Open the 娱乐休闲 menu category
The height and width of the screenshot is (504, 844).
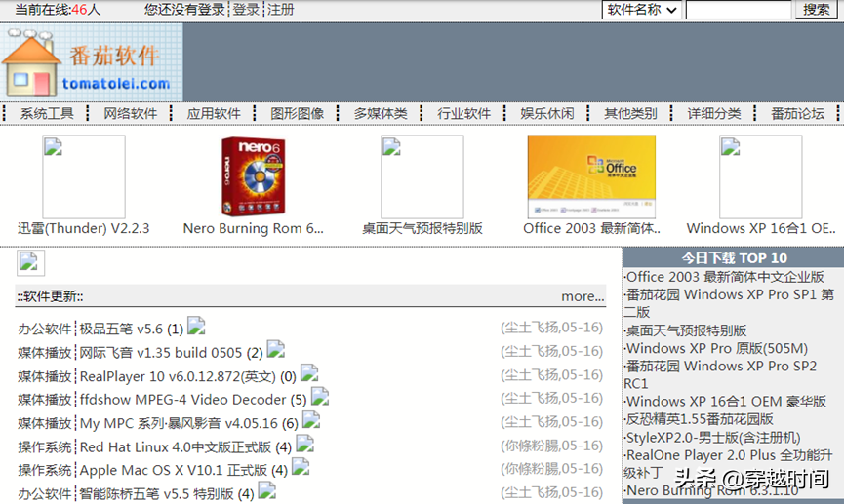pyautogui.click(x=547, y=113)
